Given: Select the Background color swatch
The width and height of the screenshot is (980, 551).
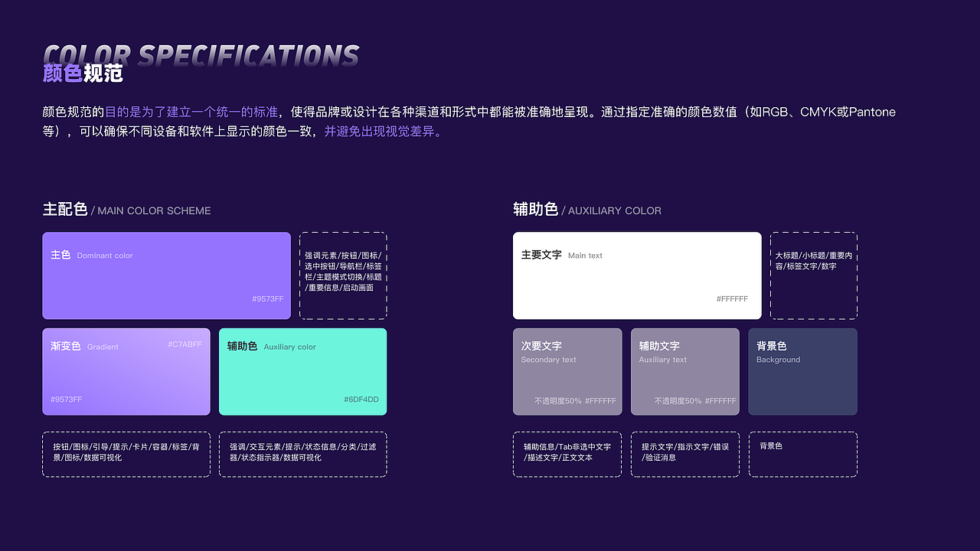Looking at the screenshot, I should coord(802,371).
